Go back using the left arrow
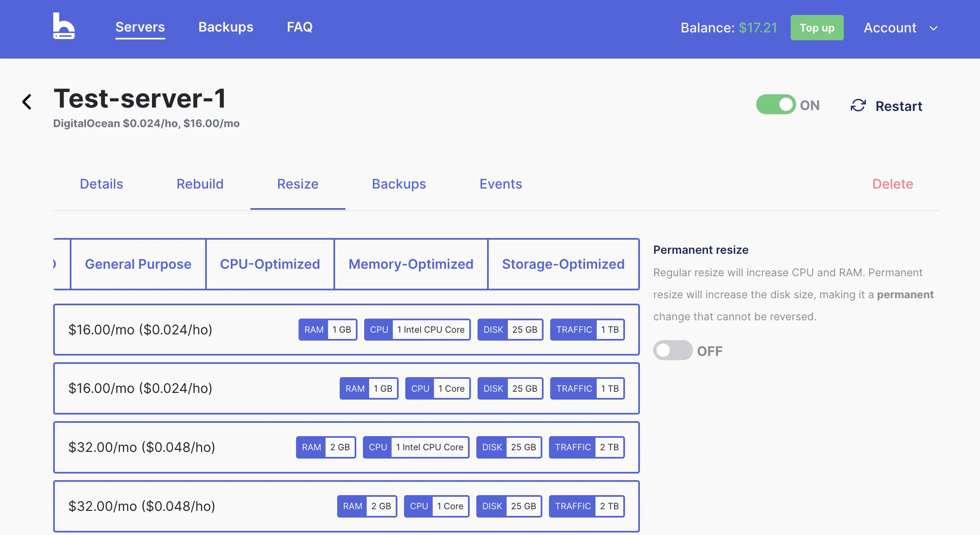This screenshot has height=535, width=980. pos(27,101)
